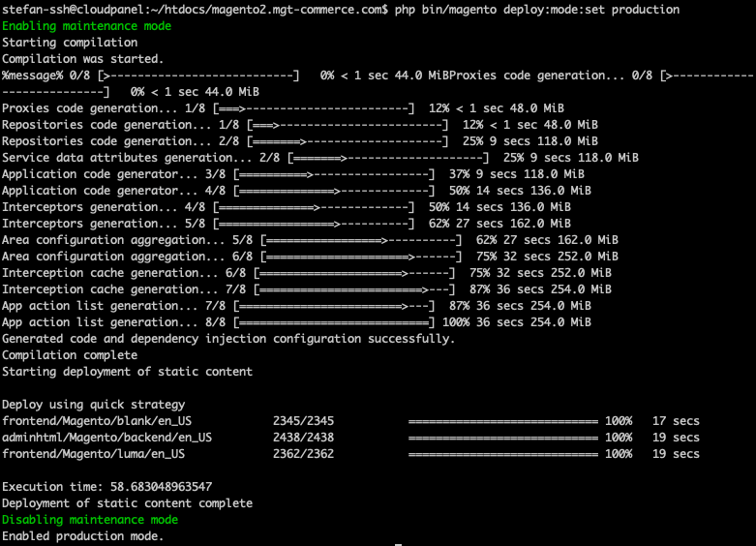The height and width of the screenshot is (546, 756).
Task: Click 'Interception cache generation... 6/8' line
Action: coord(307,273)
